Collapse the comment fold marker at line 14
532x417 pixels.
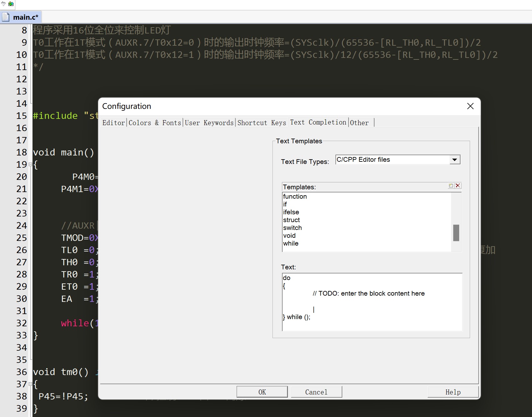click(x=31, y=103)
